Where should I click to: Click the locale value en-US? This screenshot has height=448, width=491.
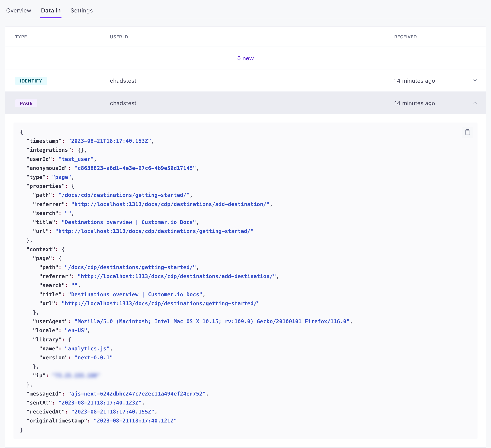click(x=76, y=330)
